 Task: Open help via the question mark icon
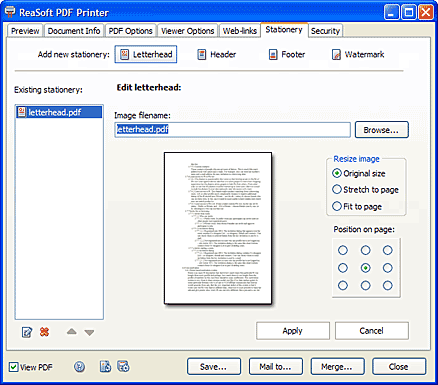coord(79,367)
